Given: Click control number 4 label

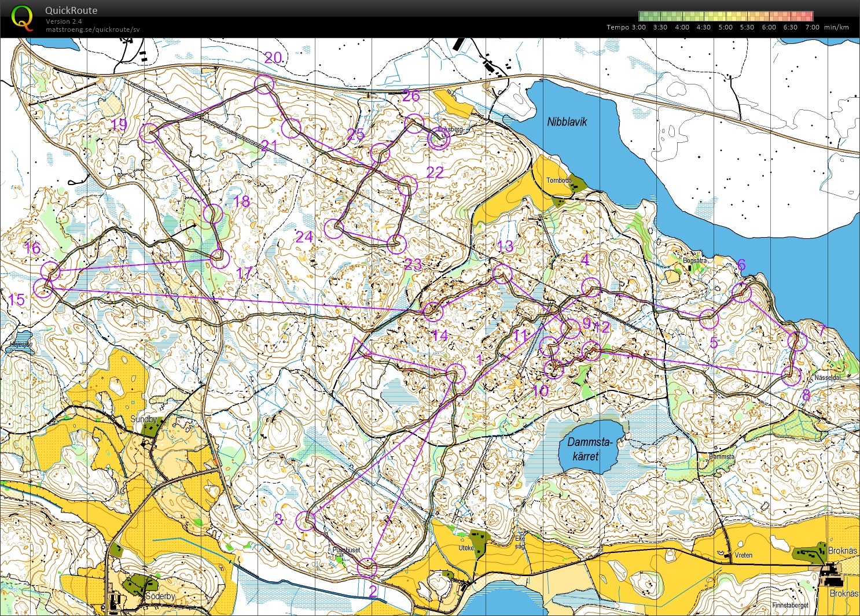Looking at the screenshot, I should click(585, 260).
